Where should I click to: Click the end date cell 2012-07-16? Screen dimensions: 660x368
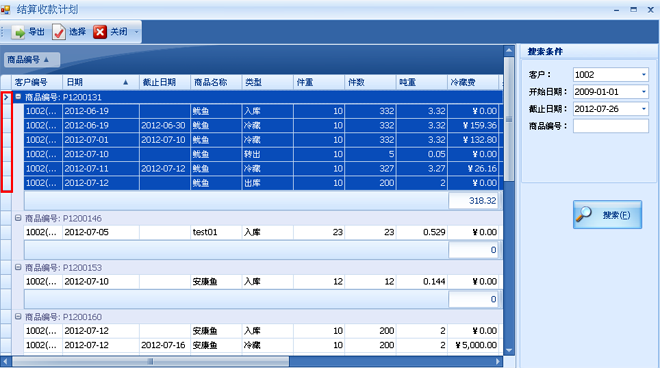165,345
